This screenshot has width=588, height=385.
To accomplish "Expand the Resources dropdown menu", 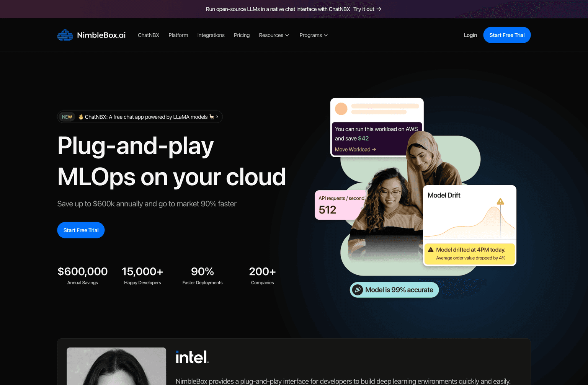I will [x=274, y=35].
